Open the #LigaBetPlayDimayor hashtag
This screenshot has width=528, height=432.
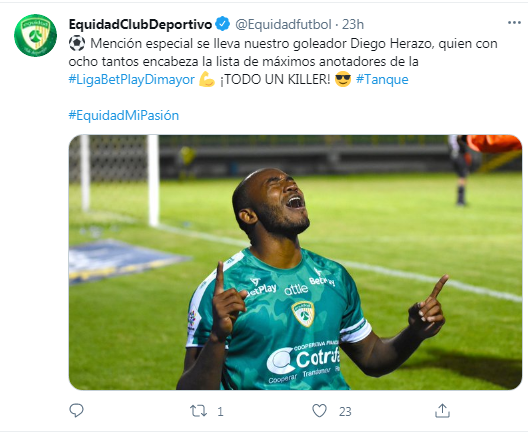click(132, 80)
